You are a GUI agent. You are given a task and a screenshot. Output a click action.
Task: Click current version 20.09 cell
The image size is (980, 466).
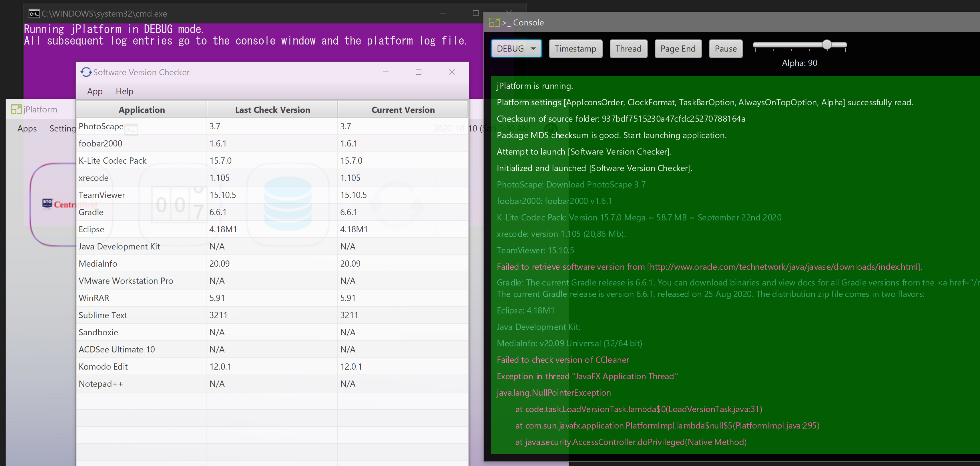403,263
